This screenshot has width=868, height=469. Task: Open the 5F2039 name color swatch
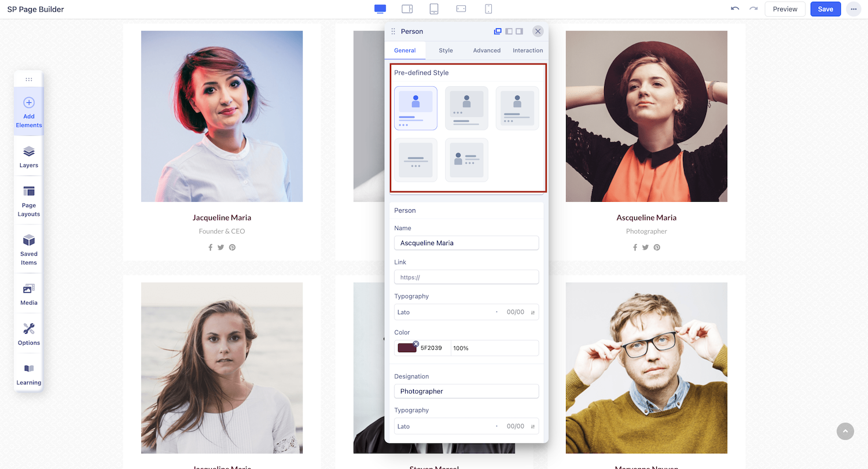pos(407,348)
